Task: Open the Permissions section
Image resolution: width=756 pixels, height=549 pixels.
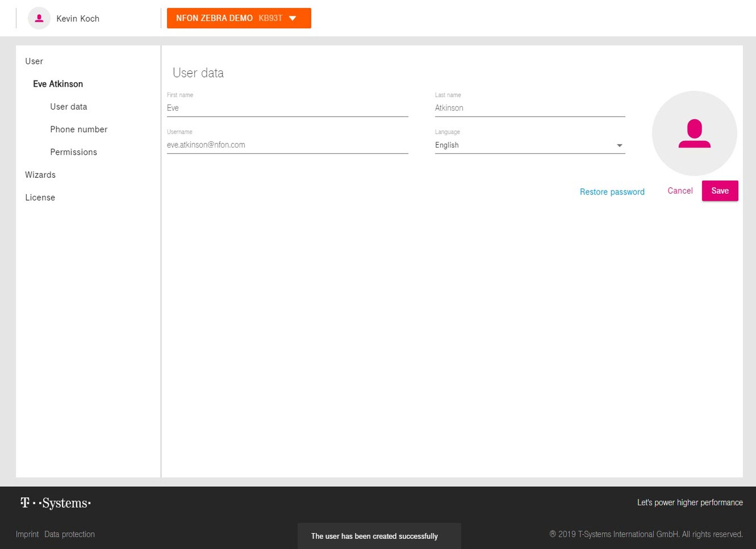Action: [73, 152]
